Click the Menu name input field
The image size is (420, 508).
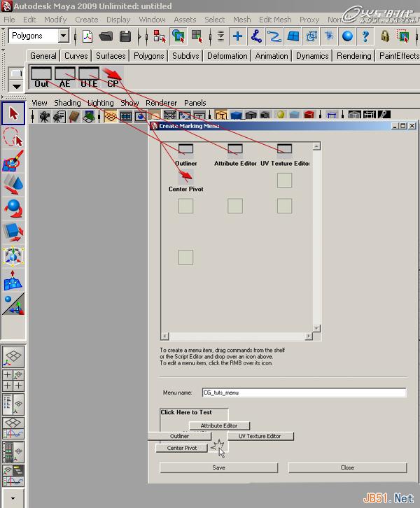[x=304, y=393]
